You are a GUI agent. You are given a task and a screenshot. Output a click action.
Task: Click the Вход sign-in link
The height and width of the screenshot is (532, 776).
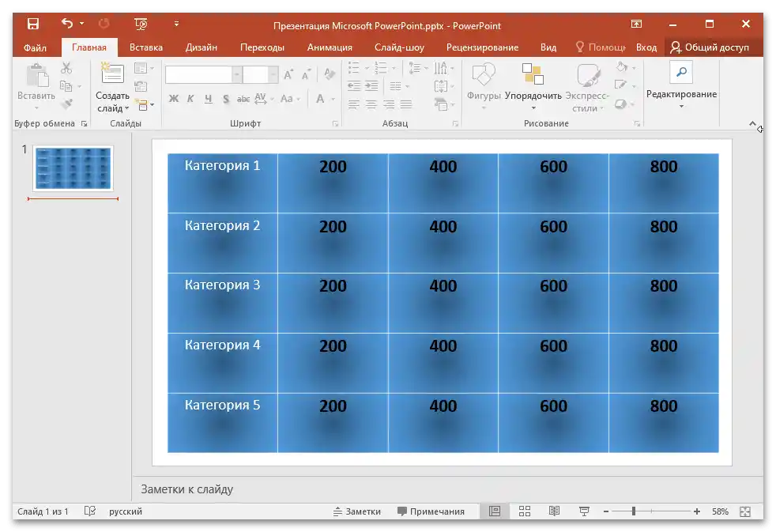pyautogui.click(x=646, y=47)
